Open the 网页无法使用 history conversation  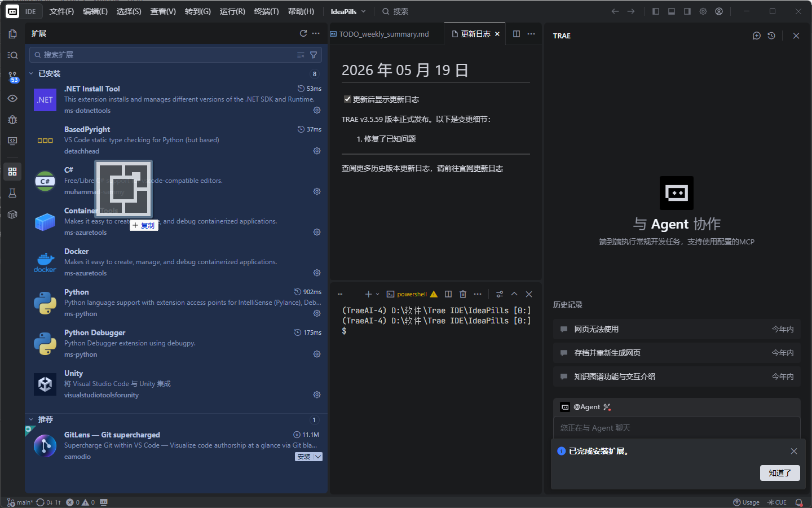click(677, 329)
